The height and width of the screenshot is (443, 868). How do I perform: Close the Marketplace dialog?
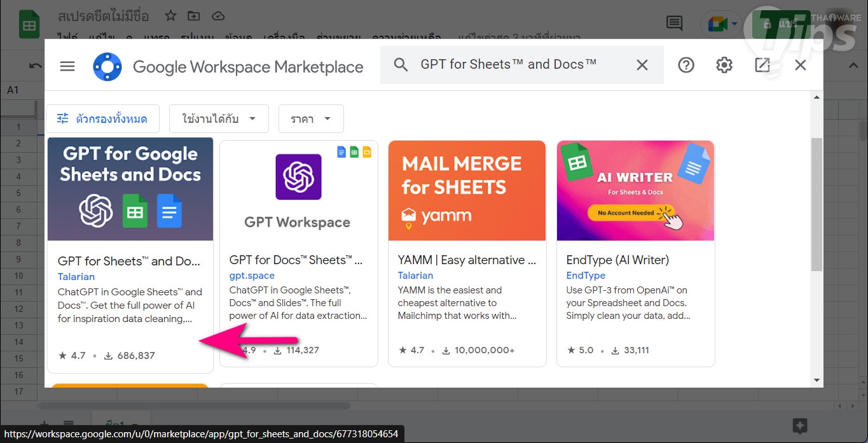coord(801,65)
